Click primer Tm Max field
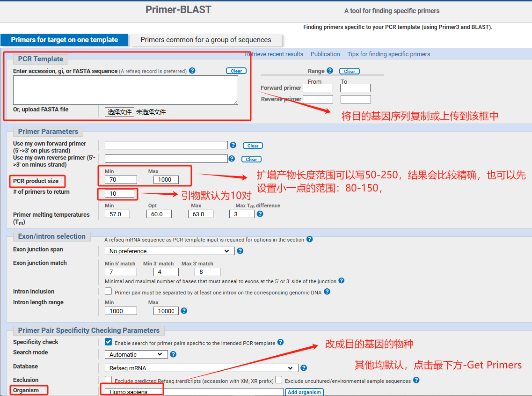This screenshot has height=396, width=532. click(201, 214)
